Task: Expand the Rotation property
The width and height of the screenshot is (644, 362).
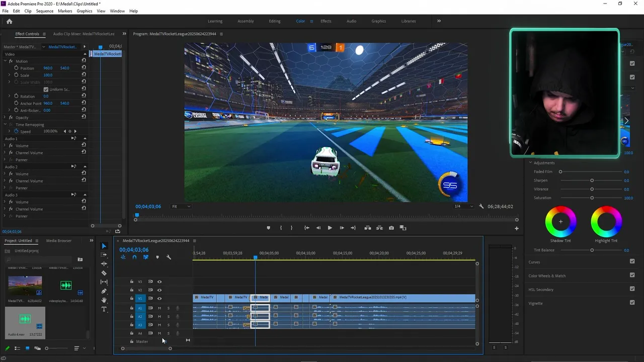Action: (x=9, y=96)
